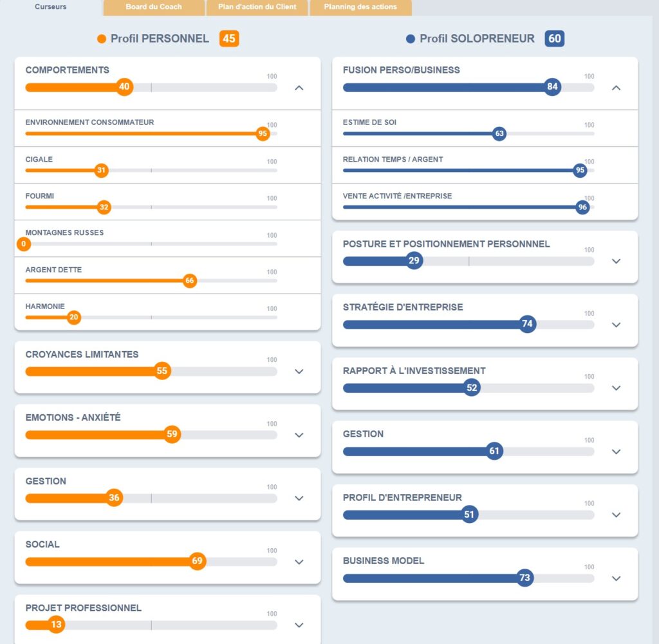The height and width of the screenshot is (644, 659).
Task: Expand the SOCIAL section chevron
Action: [299, 562]
